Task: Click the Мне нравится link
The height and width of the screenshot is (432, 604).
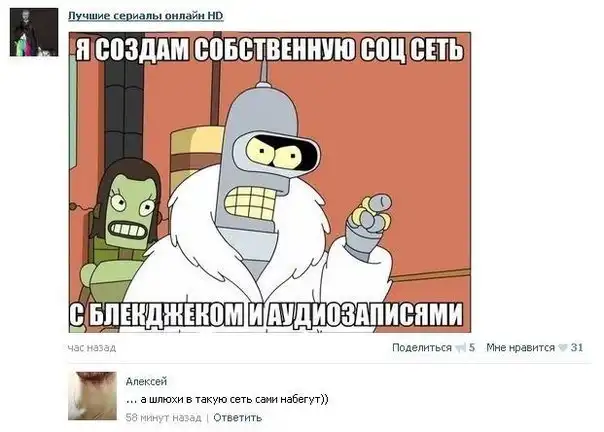Action: point(520,348)
